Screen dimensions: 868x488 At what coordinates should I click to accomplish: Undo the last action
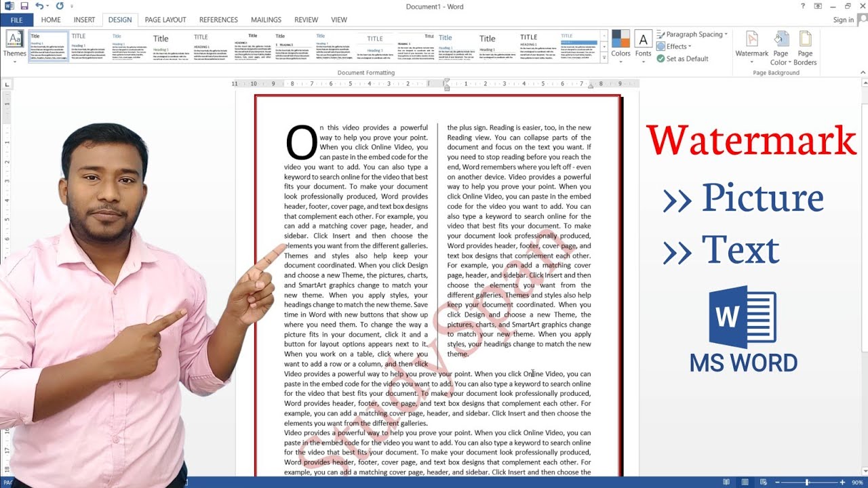[39, 6]
